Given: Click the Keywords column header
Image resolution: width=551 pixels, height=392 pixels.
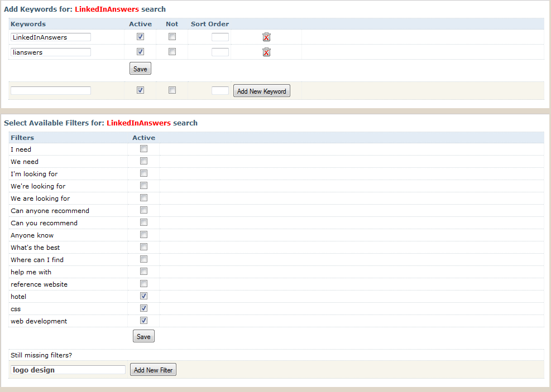Looking at the screenshot, I should tap(28, 24).
